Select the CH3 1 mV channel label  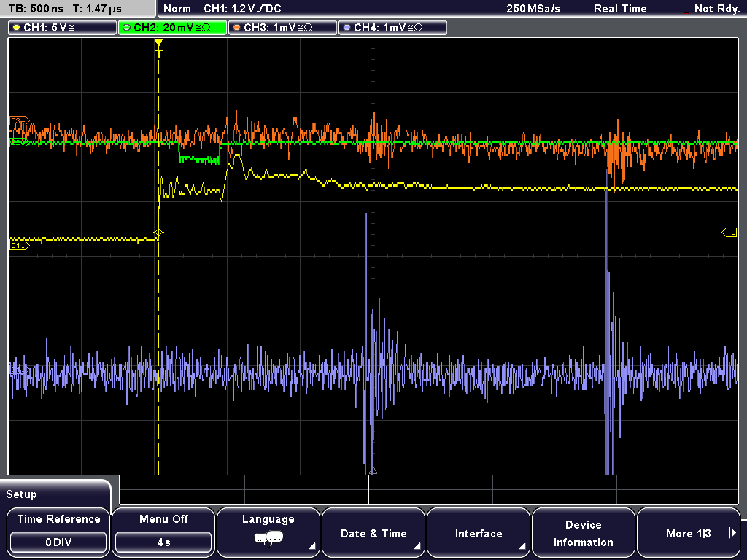point(282,28)
